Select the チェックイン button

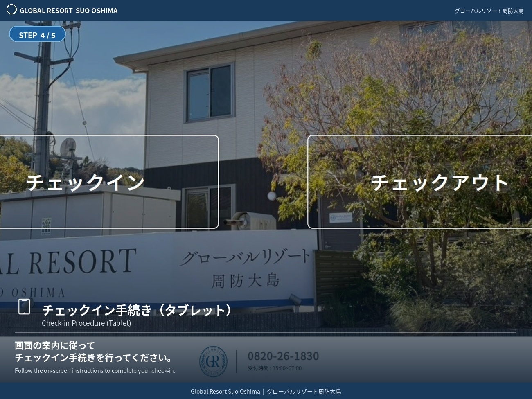pyautogui.click(x=109, y=182)
